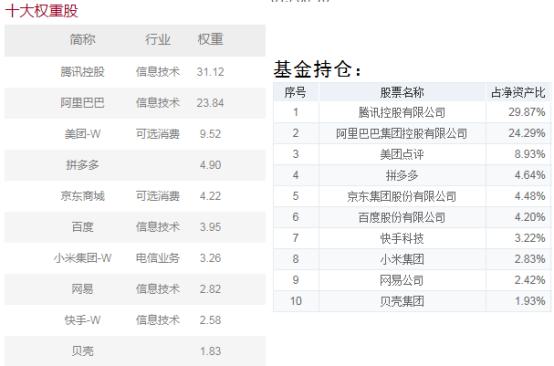Viewport: 554px width, 366px height.
Task: Click the 小米集团-W row name
Action: pos(82,258)
